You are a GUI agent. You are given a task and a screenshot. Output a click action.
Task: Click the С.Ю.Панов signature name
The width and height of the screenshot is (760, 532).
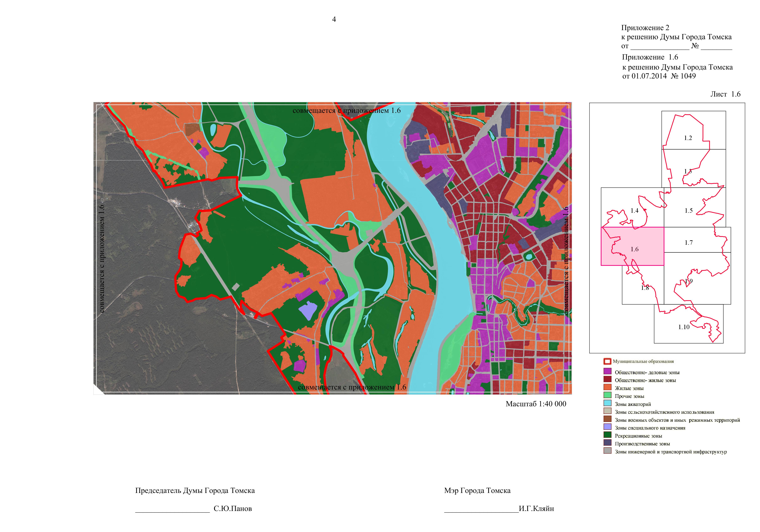(232, 508)
